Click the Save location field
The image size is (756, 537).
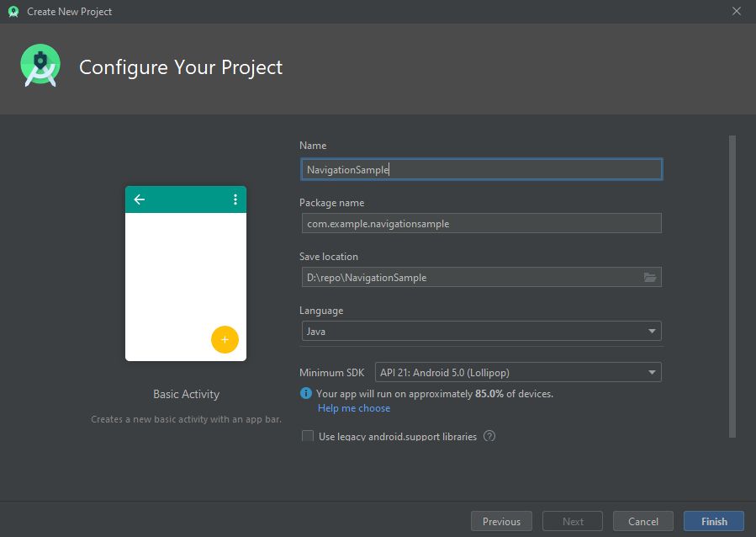click(x=471, y=276)
